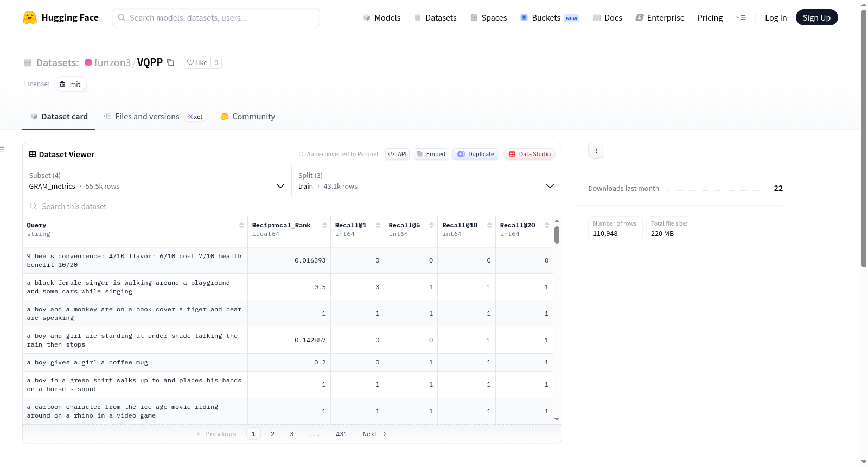This screenshot has height=467, width=868.
Task: Sort by Recall@10 column arrows
Action: tap(489, 225)
